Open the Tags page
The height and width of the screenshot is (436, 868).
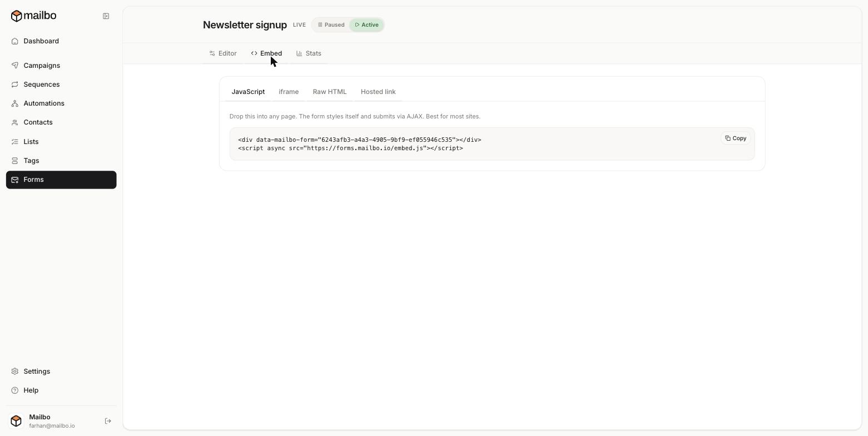(x=61, y=161)
